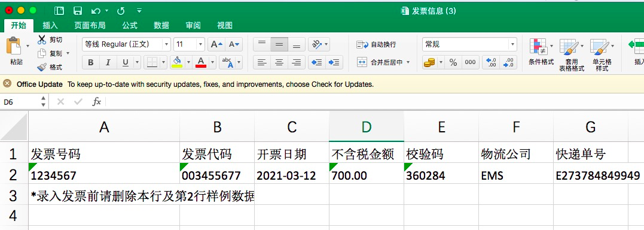
Task: Click the Undo arrow icon
Action: pos(96,11)
